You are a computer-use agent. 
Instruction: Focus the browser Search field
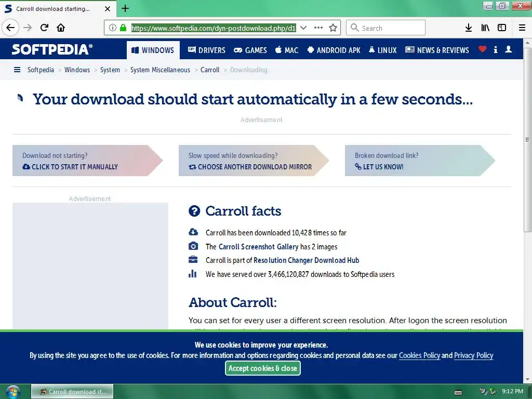pyautogui.click(x=386, y=28)
